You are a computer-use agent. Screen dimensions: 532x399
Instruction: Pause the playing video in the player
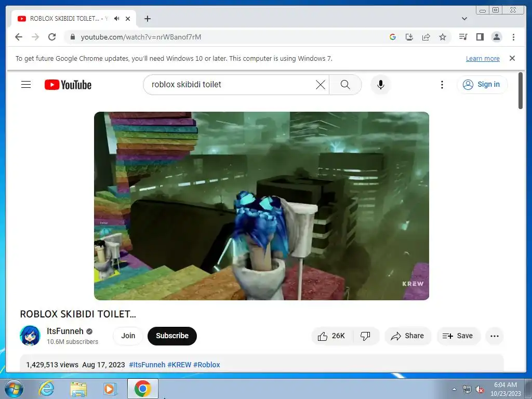(261, 206)
